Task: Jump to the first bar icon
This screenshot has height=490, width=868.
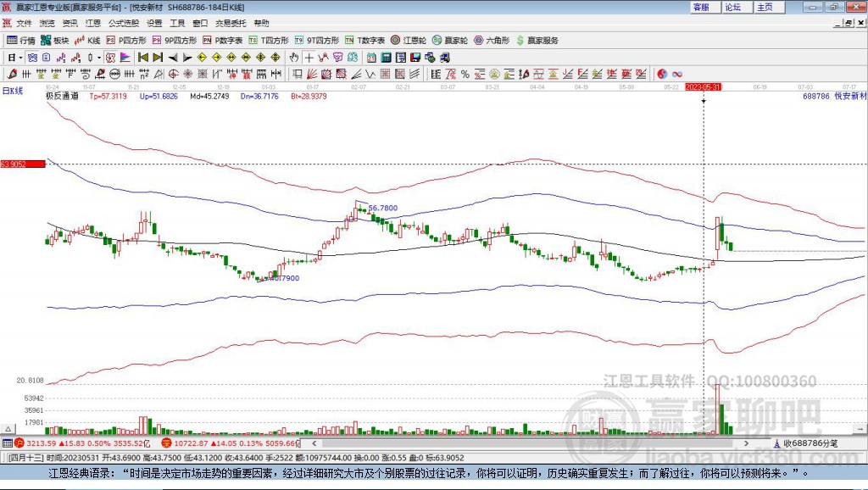Action: click(x=142, y=58)
